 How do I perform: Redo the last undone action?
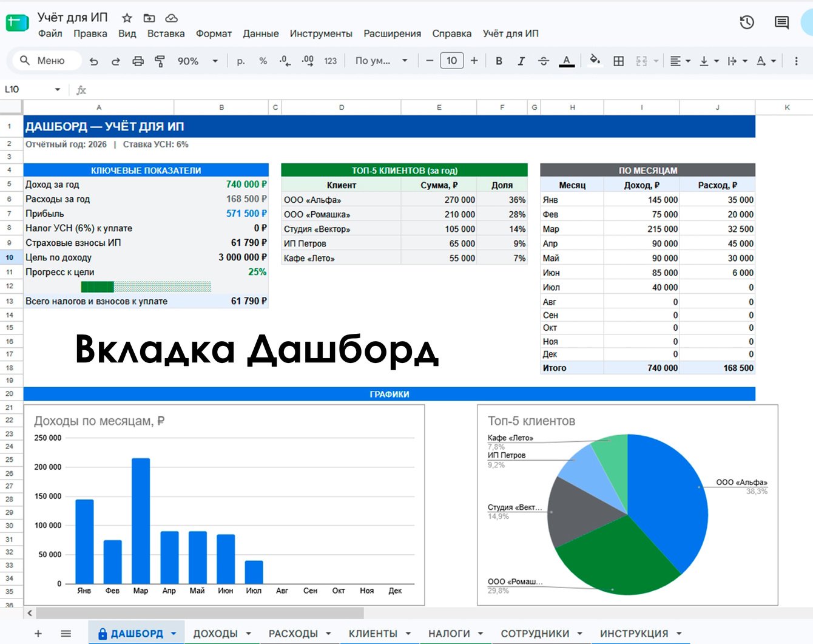click(x=115, y=61)
